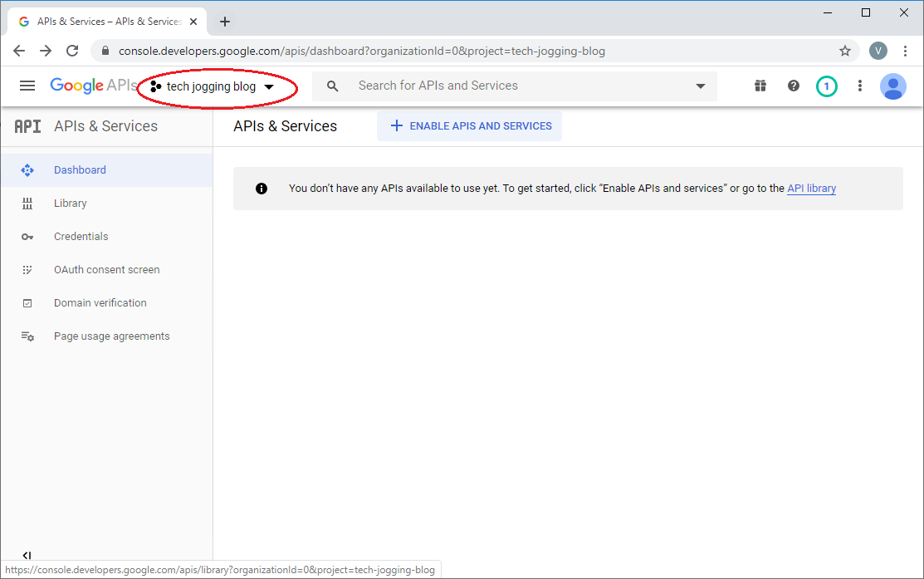Screen dimensions: 924x579
Task: Collapse the sidebar with the bottom arrow
Action: click(27, 556)
